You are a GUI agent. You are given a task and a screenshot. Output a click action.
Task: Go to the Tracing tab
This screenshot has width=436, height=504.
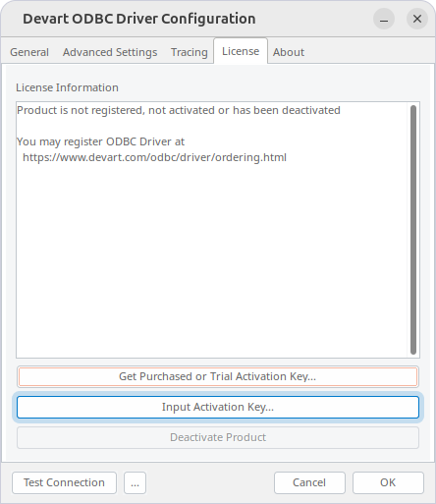click(190, 52)
